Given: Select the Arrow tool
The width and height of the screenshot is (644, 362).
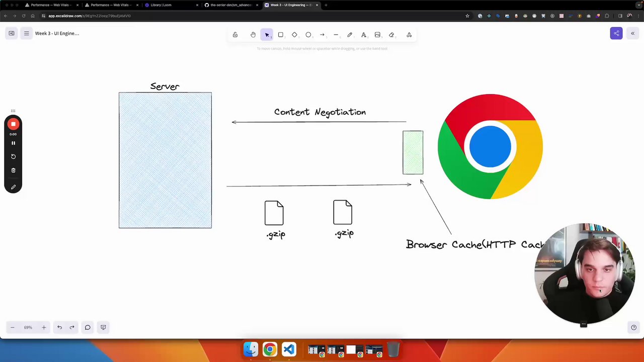Looking at the screenshot, I should pyautogui.click(x=322, y=35).
